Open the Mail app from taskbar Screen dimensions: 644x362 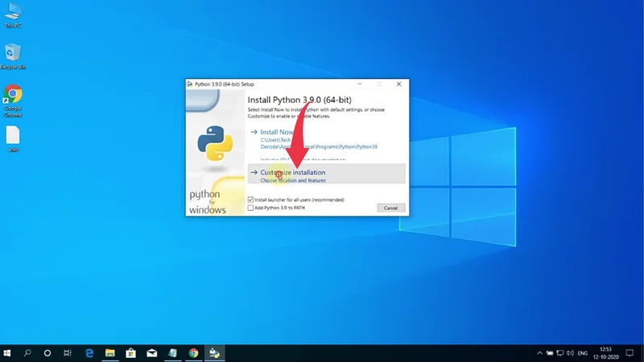[152, 353]
